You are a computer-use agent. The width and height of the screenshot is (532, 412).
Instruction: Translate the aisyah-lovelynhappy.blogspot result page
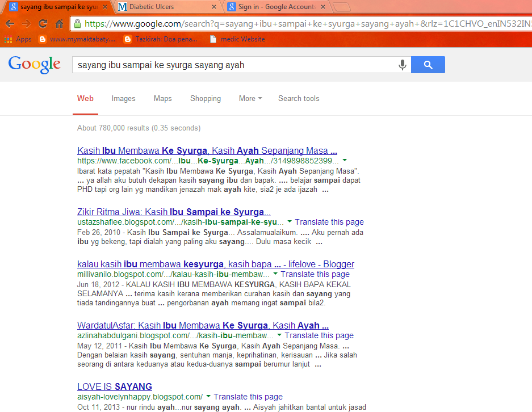click(248, 397)
